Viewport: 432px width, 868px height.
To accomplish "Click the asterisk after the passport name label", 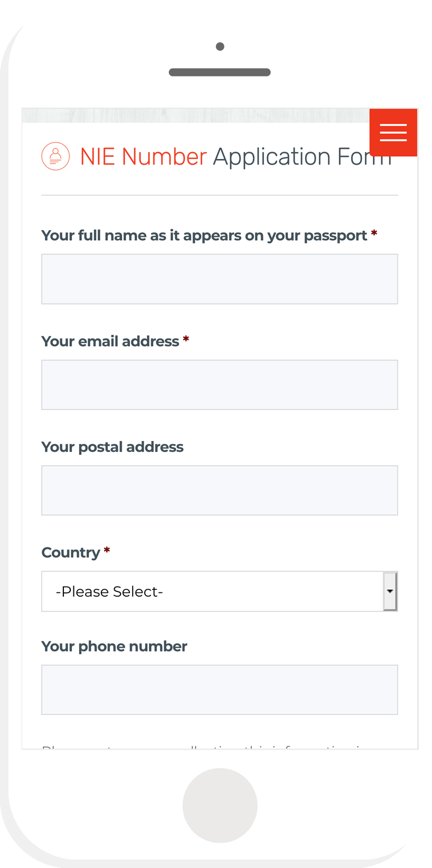I will (374, 233).
